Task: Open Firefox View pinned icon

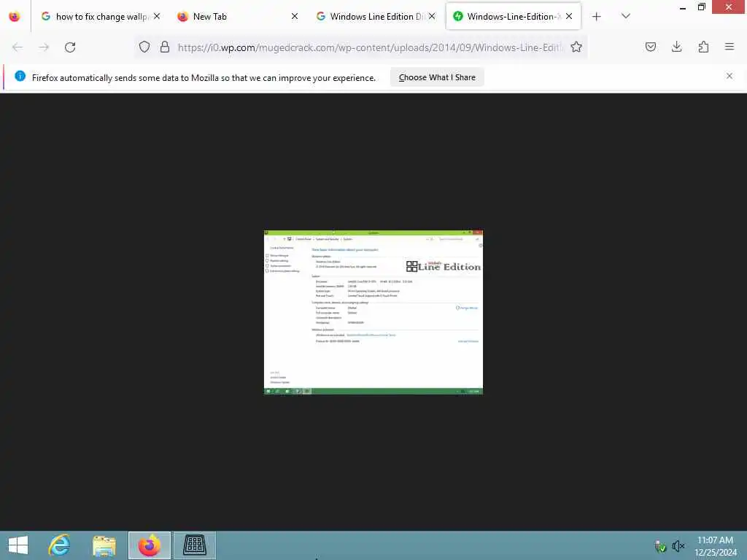Action: point(15,16)
